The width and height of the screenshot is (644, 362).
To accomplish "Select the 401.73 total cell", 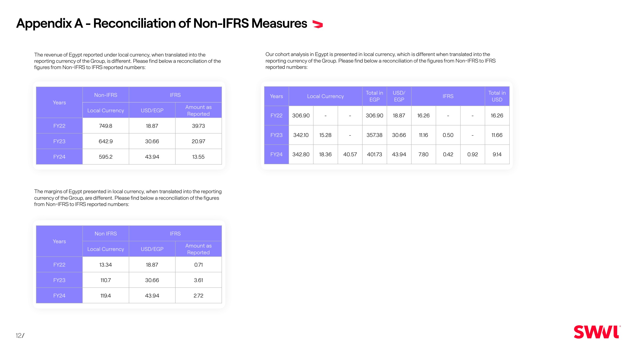I will (374, 154).
